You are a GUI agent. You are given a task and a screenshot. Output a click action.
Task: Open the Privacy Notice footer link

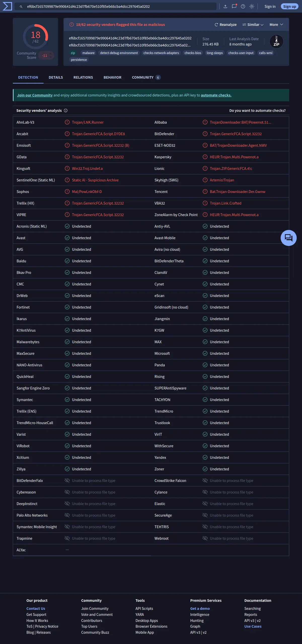click(47, 626)
